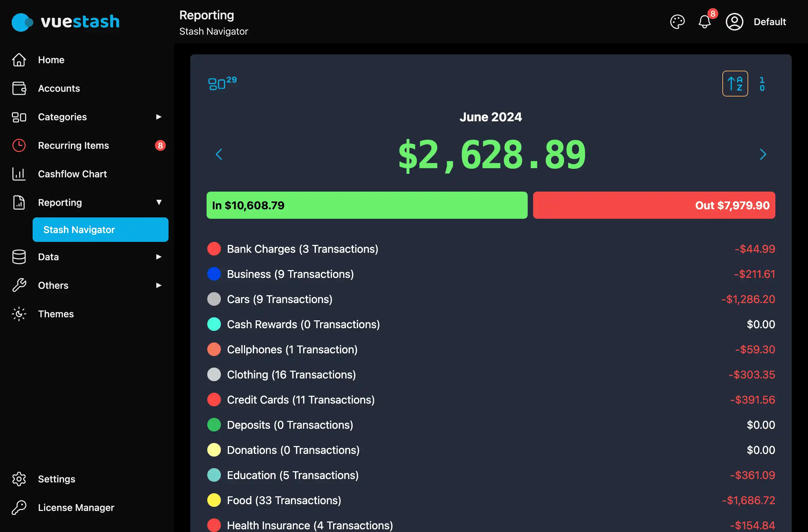Click the vuestash logo

pos(65,22)
